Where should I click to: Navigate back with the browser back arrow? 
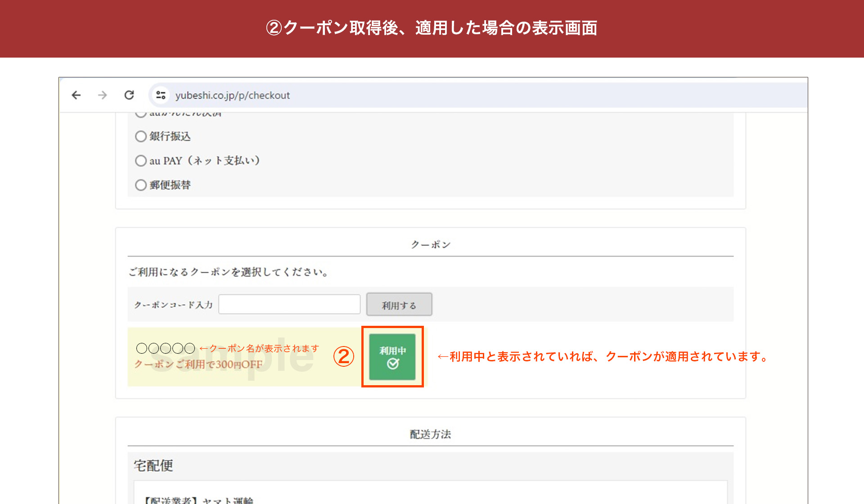click(76, 95)
